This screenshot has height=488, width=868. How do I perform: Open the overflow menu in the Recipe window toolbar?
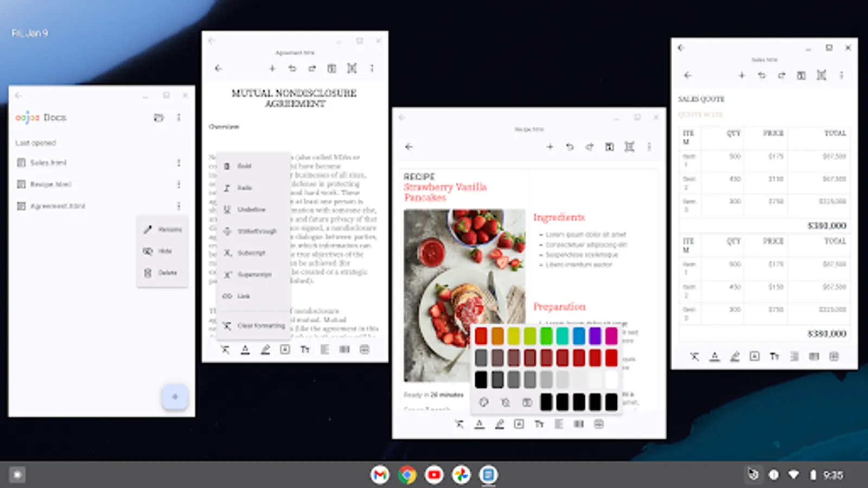point(649,146)
